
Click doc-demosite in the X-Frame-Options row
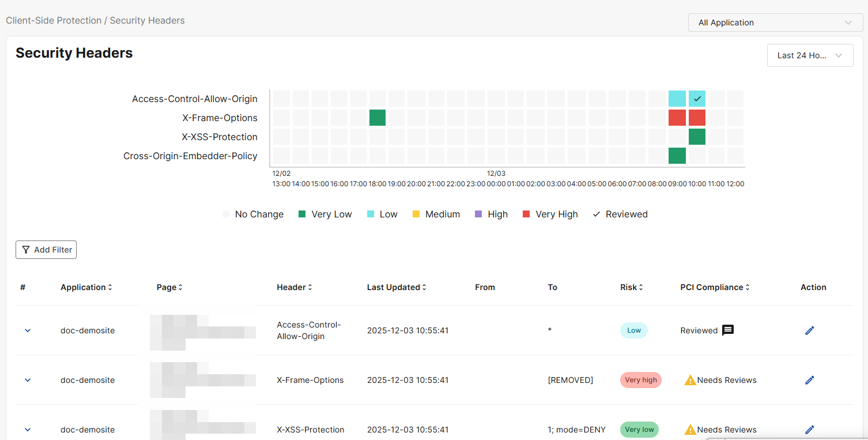coord(88,380)
